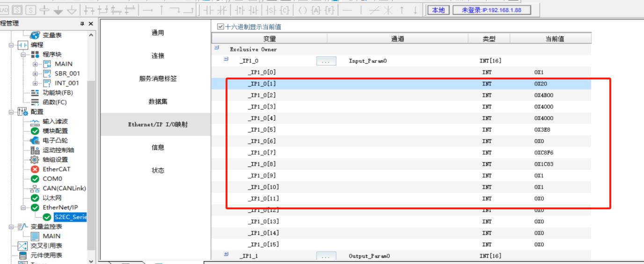Viewport: 644px width, 264px height.
Task: Click the X-shaped delete toolbar icon
Action: (387, 10)
